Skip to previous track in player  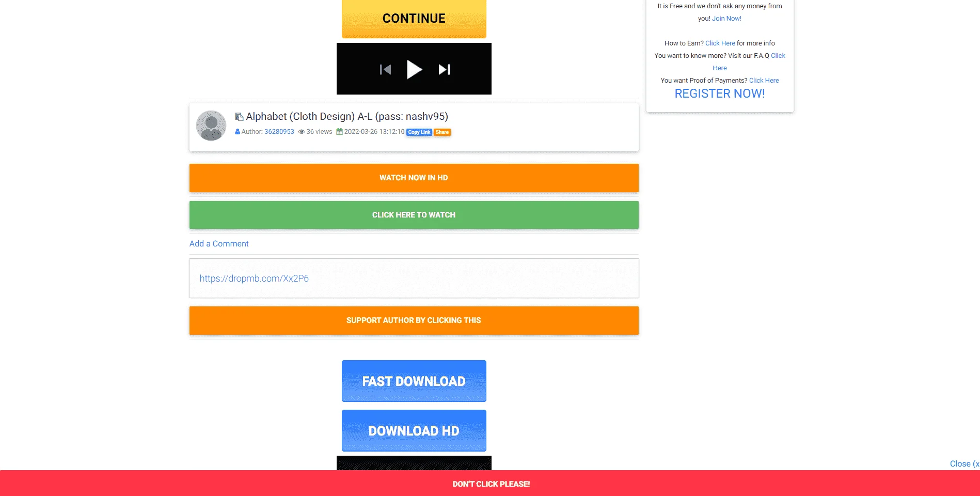385,69
